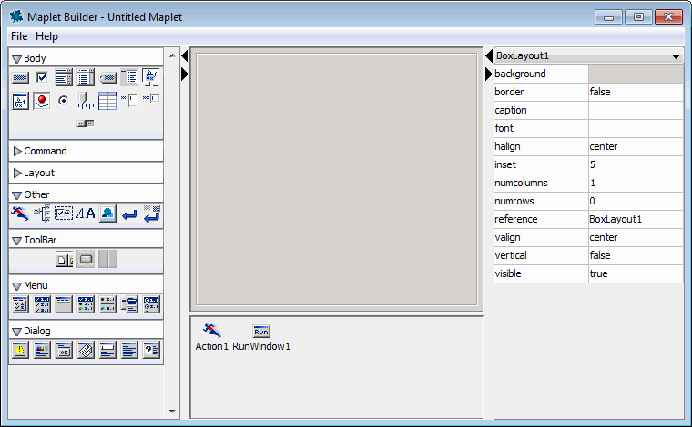Screen dimensions: 692x427
Task: Choose the Font element icon in Other palette
Action: tap(85, 213)
